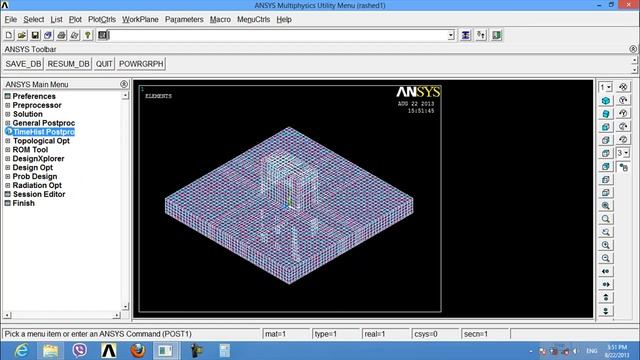This screenshot has width=640, height=360.
Task: Open the File menu
Action: (x=11, y=20)
